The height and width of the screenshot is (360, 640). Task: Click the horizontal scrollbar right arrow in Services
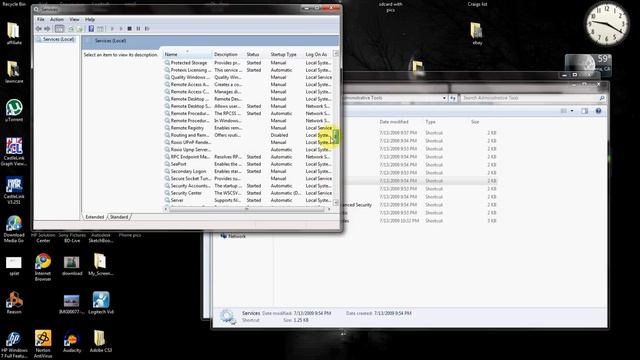(x=329, y=209)
